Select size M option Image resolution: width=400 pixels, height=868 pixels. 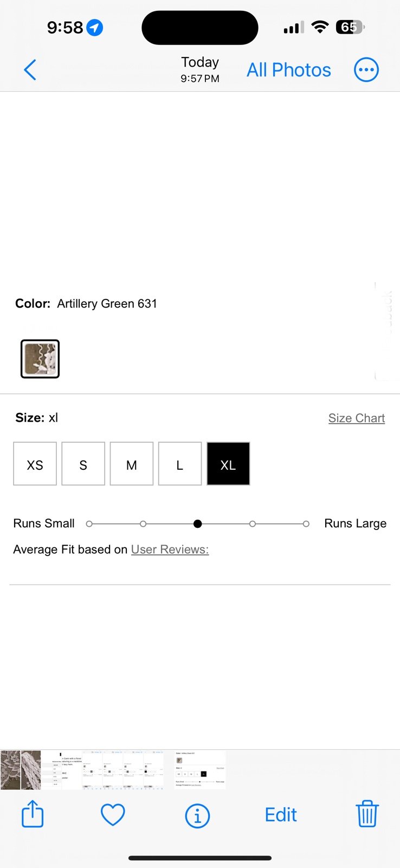(x=132, y=464)
